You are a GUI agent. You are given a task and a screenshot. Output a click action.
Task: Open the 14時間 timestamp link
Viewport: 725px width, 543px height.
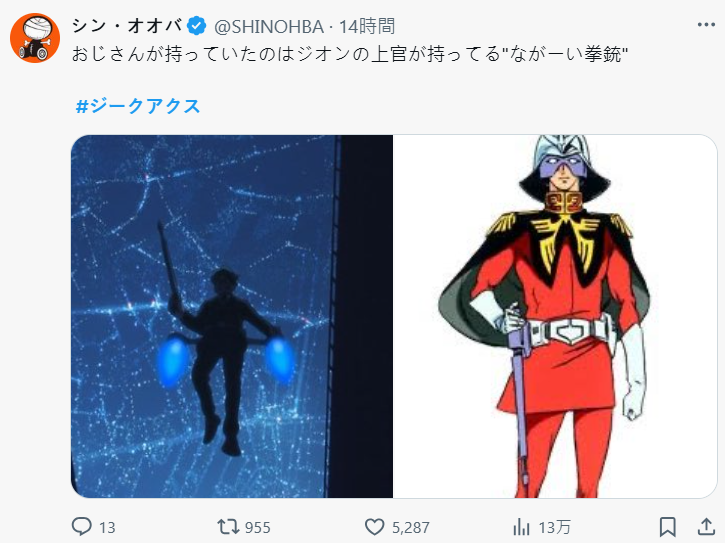pyautogui.click(x=367, y=26)
